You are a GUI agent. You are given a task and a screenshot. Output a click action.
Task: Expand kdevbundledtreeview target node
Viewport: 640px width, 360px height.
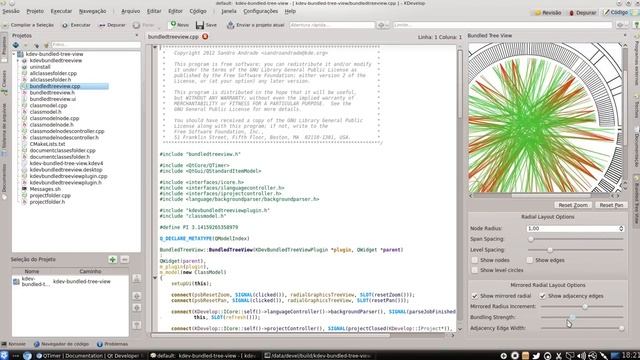click(x=18, y=60)
